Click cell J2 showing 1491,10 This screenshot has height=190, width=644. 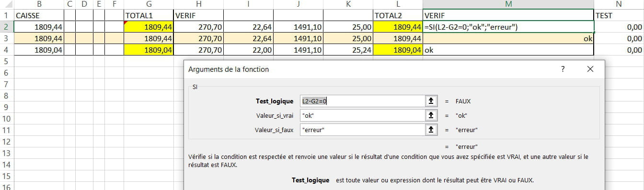[298, 27]
